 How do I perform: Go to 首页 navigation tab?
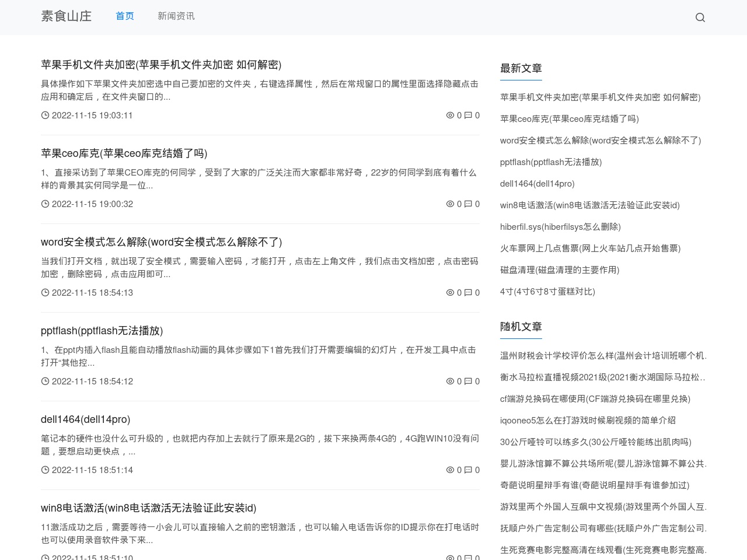point(125,16)
